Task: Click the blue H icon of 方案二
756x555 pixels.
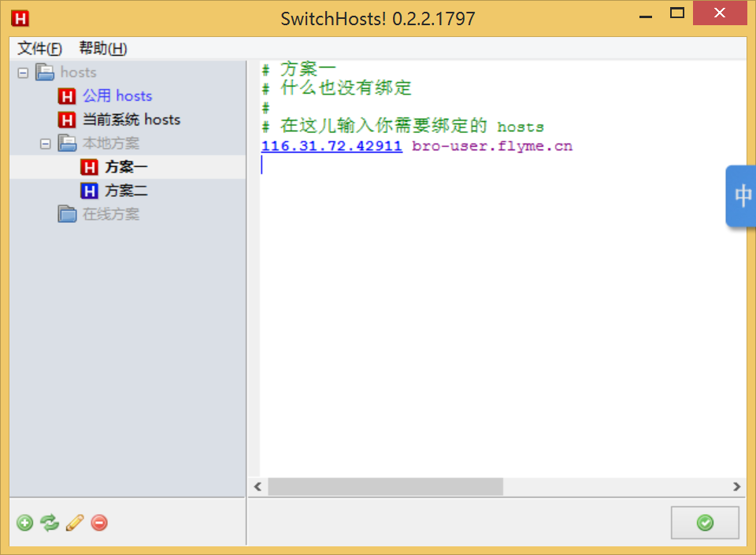Action: click(x=89, y=191)
